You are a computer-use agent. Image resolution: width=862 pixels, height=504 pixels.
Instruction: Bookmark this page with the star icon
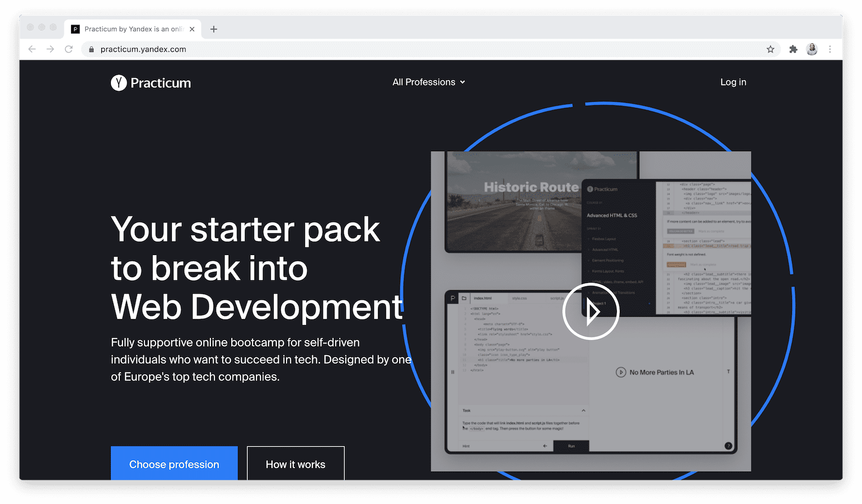click(x=771, y=49)
